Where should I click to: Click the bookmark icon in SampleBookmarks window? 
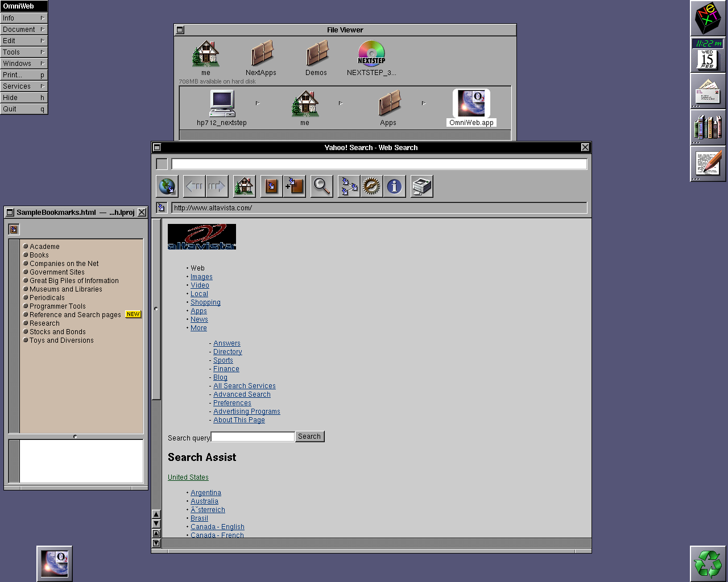tap(14, 229)
